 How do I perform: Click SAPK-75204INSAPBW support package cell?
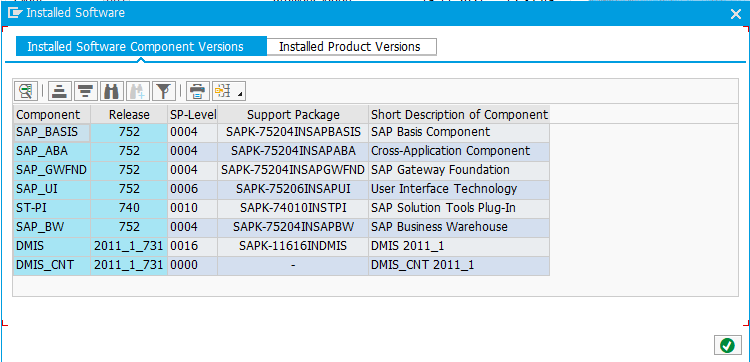tap(293, 227)
